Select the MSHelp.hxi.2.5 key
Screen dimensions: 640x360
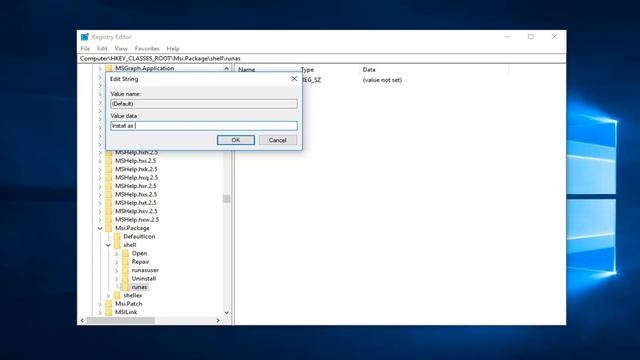tap(136, 161)
